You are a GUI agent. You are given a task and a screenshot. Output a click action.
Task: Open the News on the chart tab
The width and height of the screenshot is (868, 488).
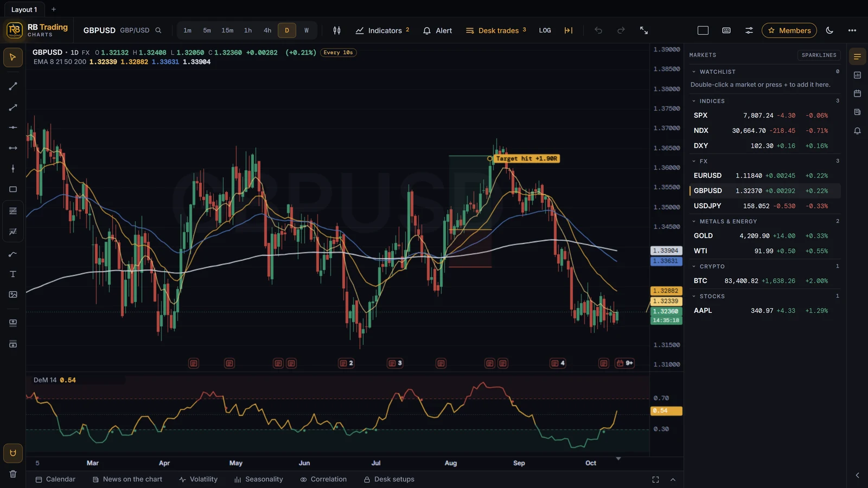tap(127, 479)
